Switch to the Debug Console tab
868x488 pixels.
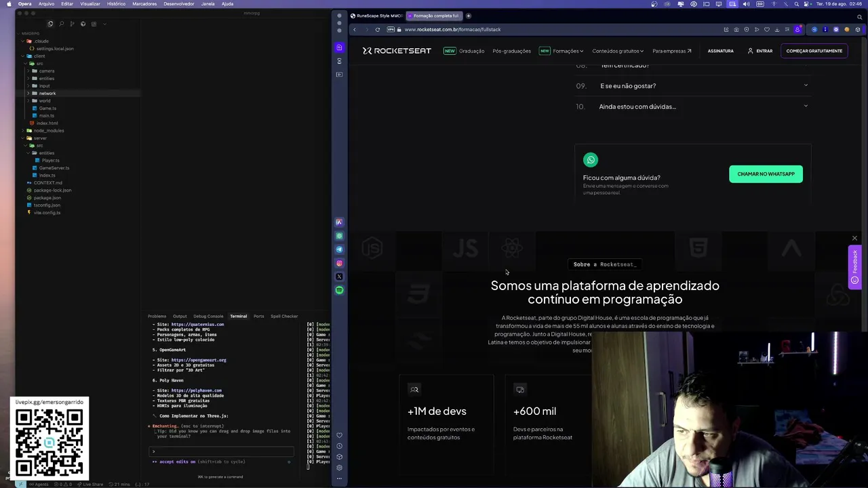[x=208, y=316]
